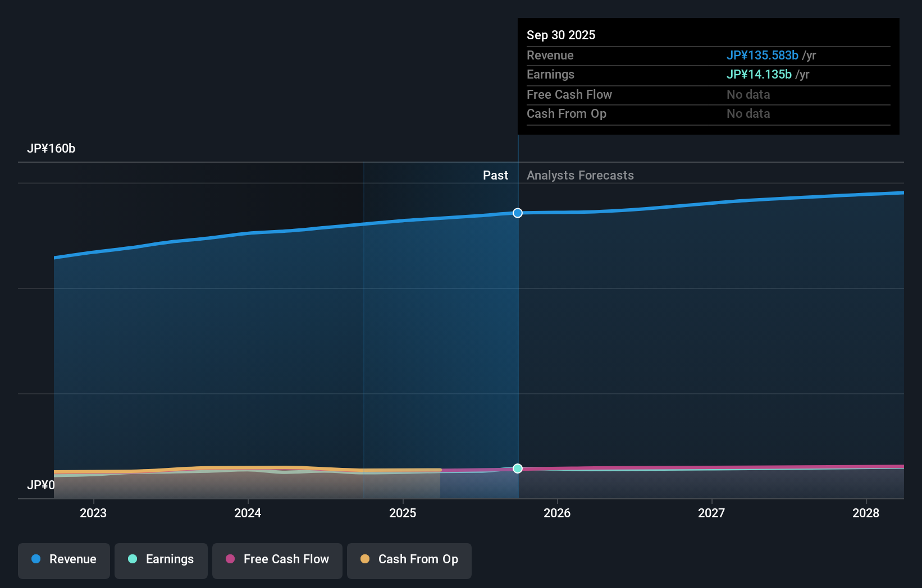Open the Sep 30 2025 tooltip header
The width and height of the screenshot is (922, 588).
[x=561, y=35]
